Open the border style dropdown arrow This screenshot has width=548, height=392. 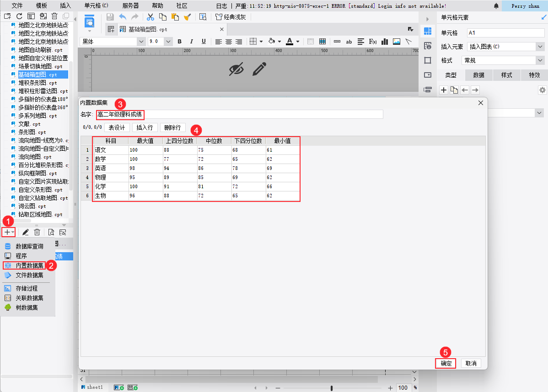tap(261, 42)
